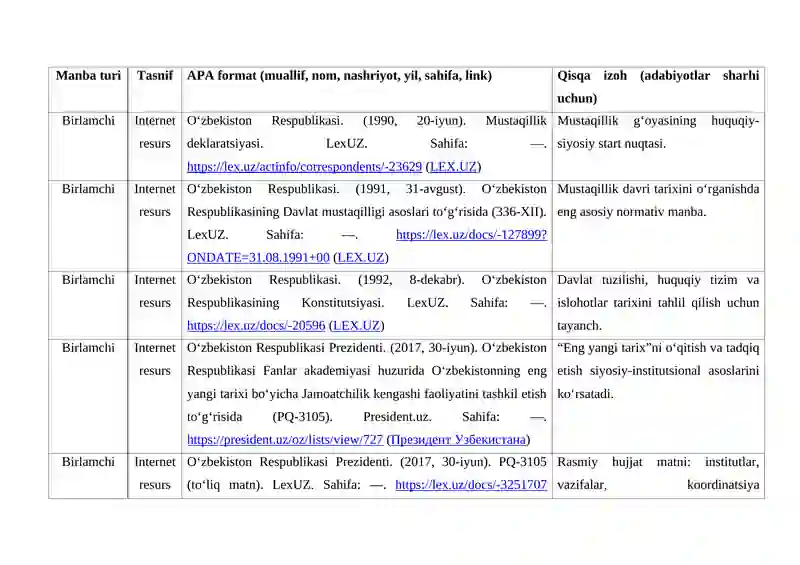
Task: Click the Davlat tuzilishi commentary cell
Action: pos(658,303)
